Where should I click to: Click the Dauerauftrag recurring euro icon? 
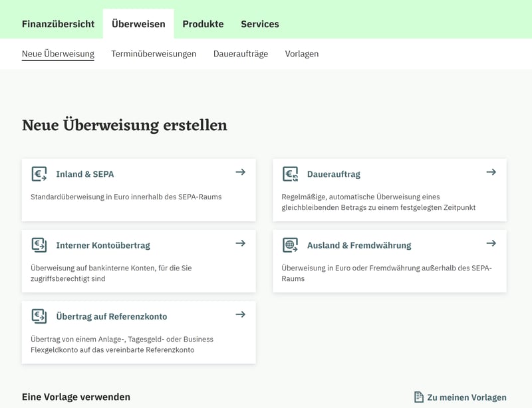290,174
